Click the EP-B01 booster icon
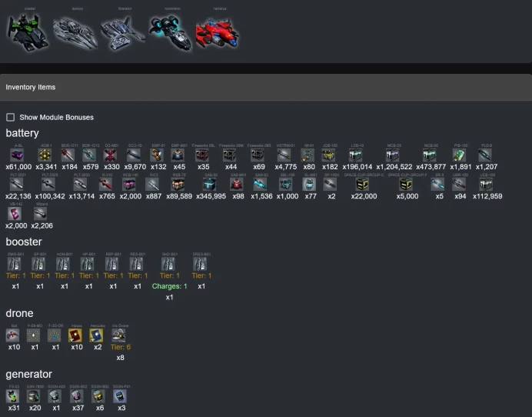 click(x=38, y=264)
